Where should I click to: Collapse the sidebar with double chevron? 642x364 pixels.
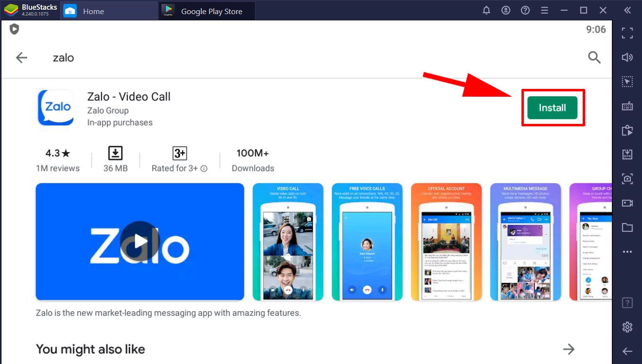627,10
